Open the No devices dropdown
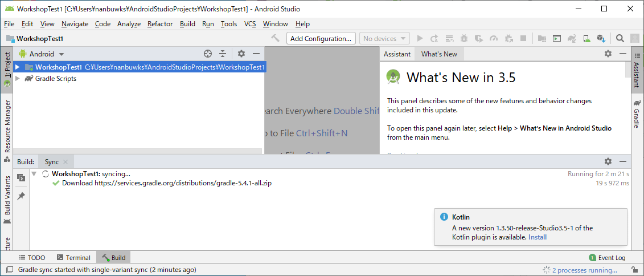Viewport: 644px width, 276px height. [x=384, y=39]
